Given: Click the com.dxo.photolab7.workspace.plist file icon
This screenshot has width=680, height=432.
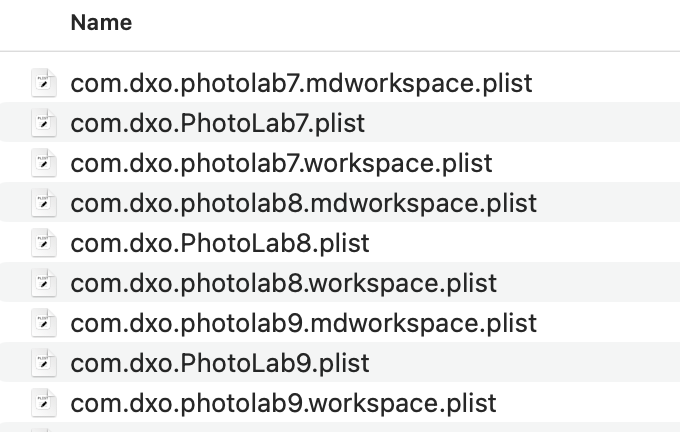Looking at the screenshot, I should pyautogui.click(x=44, y=163).
